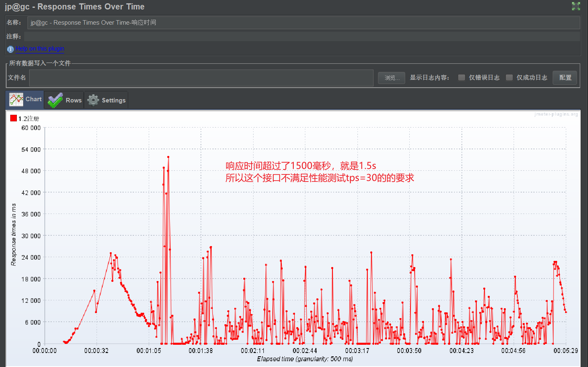This screenshot has width=588, height=367.
Task: Click the 1.2注册 legend label
Action: (29, 118)
